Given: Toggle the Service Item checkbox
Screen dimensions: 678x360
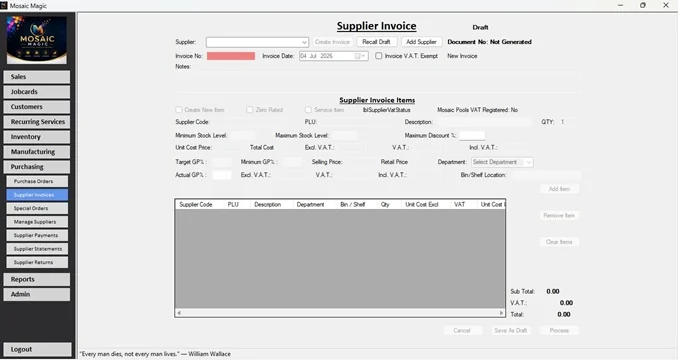Looking at the screenshot, I should point(308,110).
